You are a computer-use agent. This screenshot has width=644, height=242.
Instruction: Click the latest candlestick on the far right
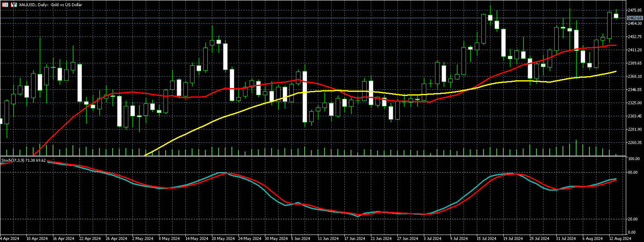point(616,16)
